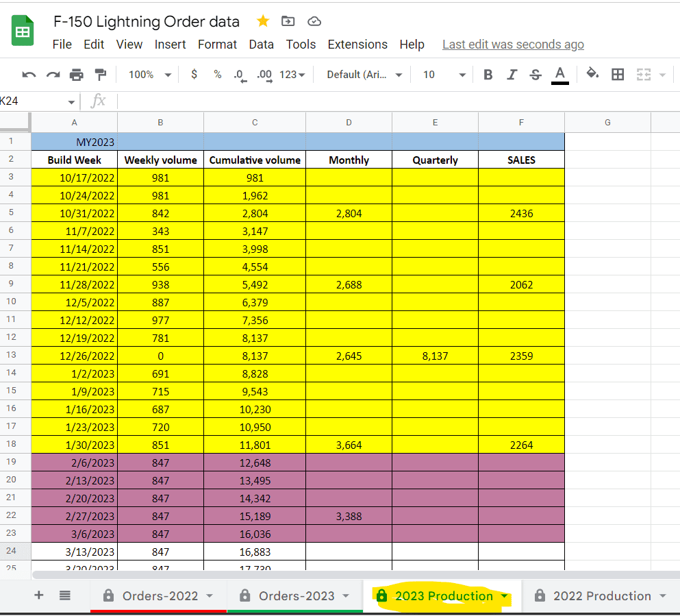Open the font size 10 dropdown

click(x=443, y=75)
